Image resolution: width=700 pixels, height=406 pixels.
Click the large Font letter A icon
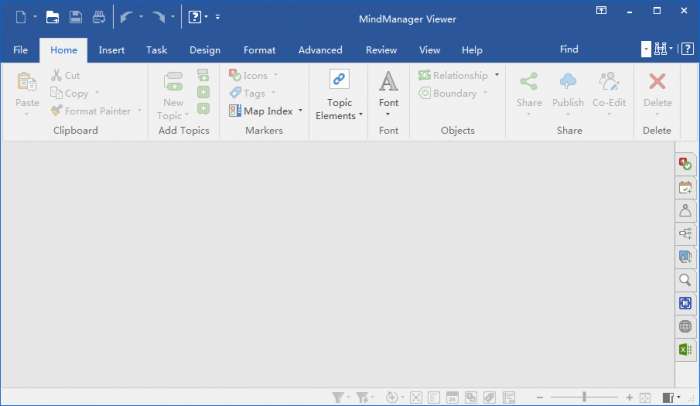tap(388, 81)
